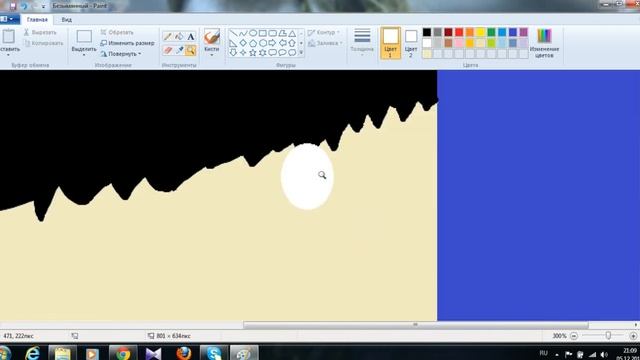The width and height of the screenshot is (640, 360).
Task: Choose the Four-point star shape
Action: click(x=243, y=53)
